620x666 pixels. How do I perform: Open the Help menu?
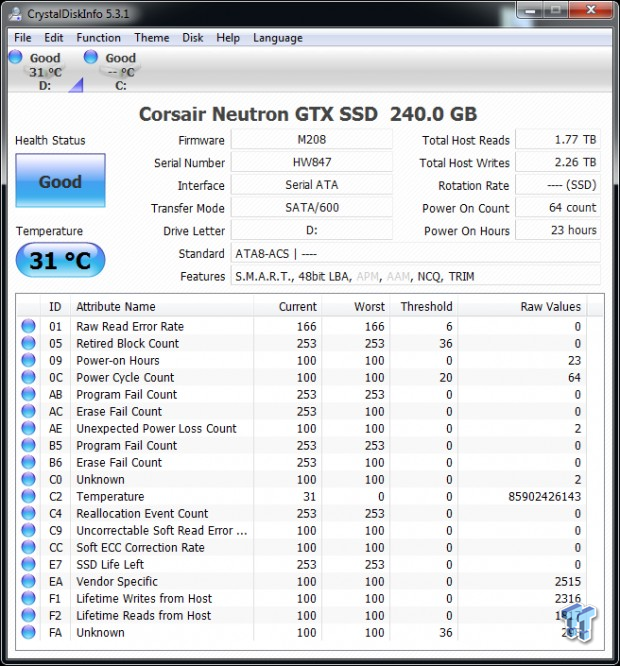(x=228, y=38)
